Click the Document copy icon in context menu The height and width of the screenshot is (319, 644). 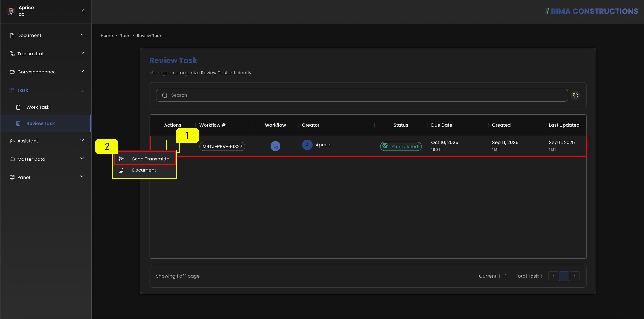click(x=121, y=170)
